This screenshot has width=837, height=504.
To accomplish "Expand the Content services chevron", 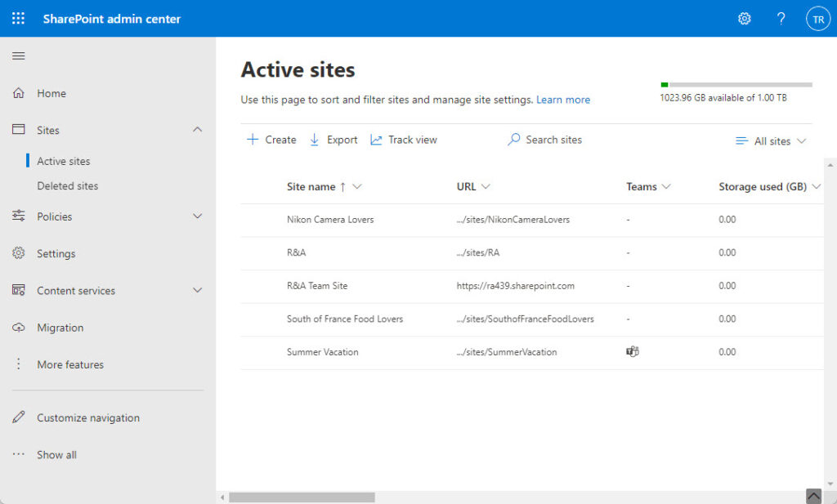I will point(198,290).
